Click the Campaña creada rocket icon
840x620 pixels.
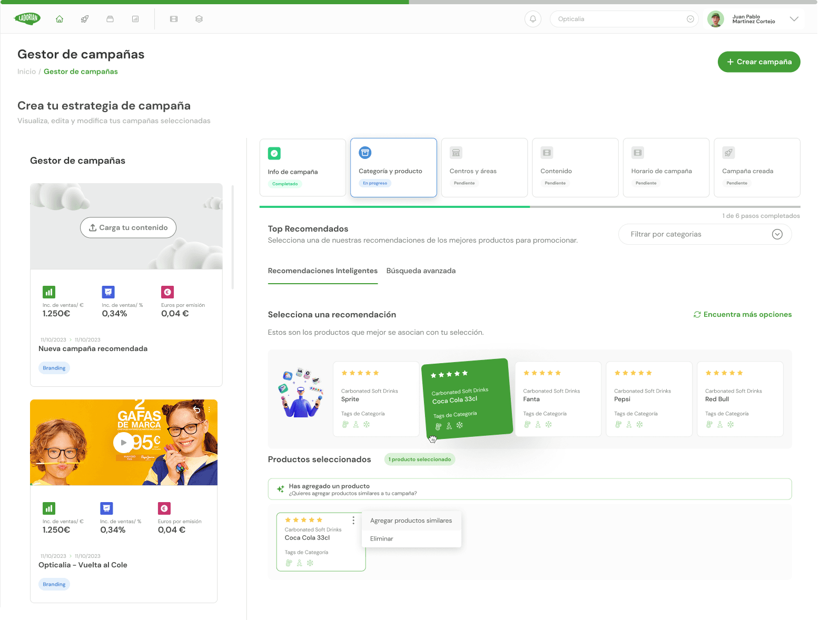[728, 153]
